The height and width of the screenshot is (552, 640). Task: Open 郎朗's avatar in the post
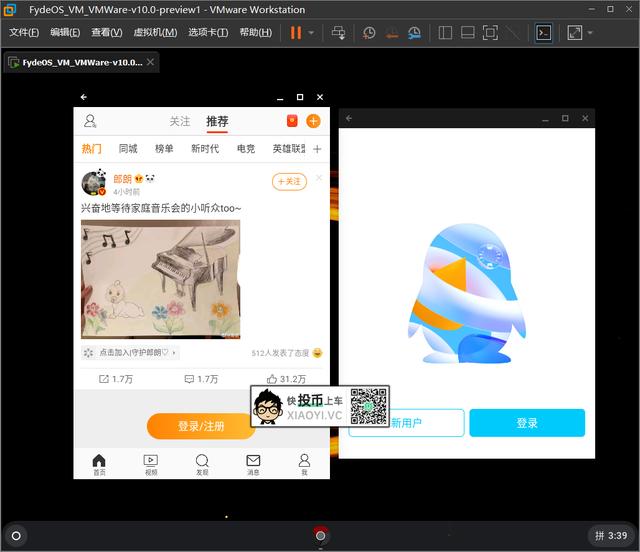click(93, 183)
